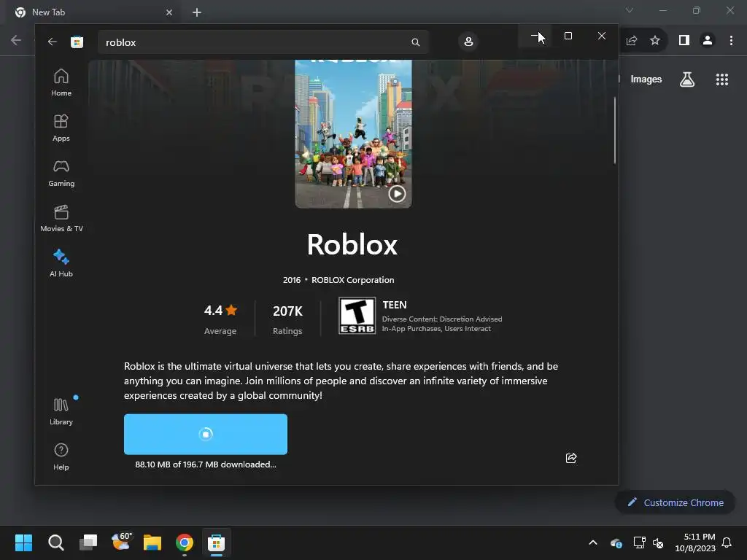The height and width of the screenshot is (560, 747).
Task: Close the Microsoft Store window
Action: tap(602, 36)
